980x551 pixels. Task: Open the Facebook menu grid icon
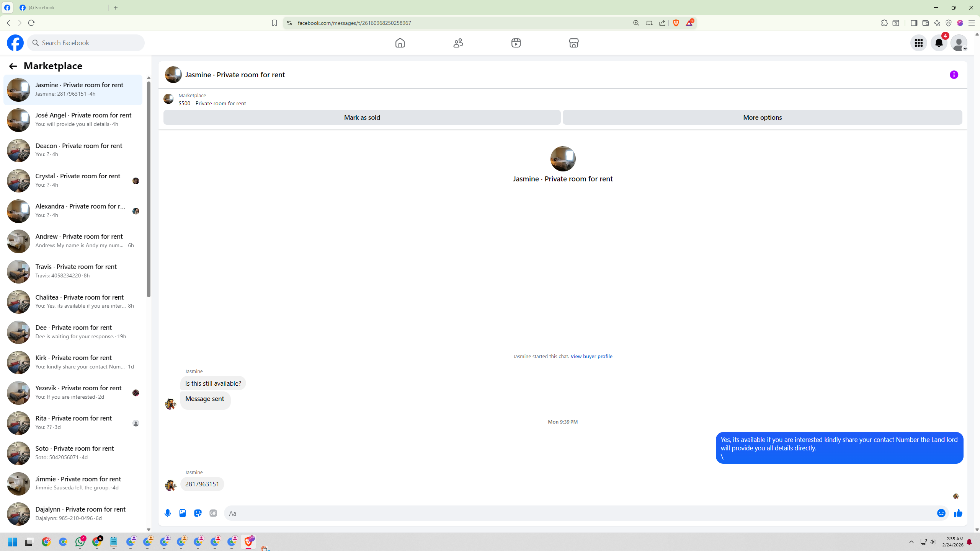tap(918, 43)
